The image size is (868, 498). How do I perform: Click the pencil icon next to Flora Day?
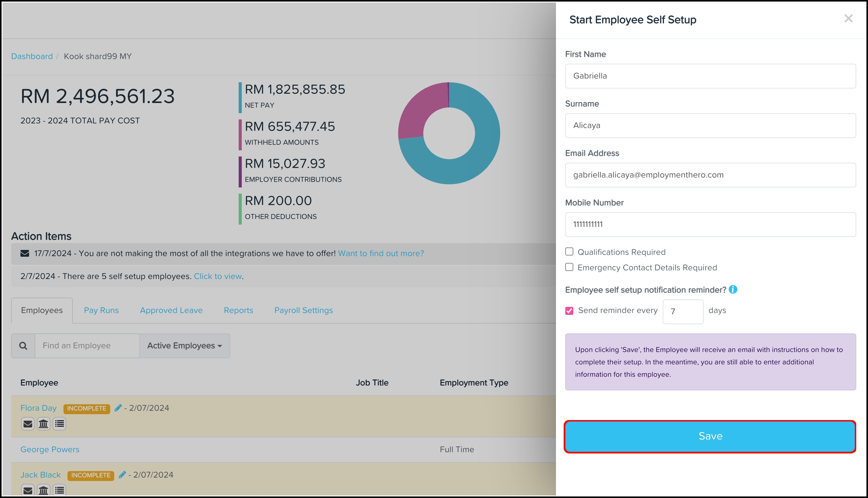coord(118,408)
